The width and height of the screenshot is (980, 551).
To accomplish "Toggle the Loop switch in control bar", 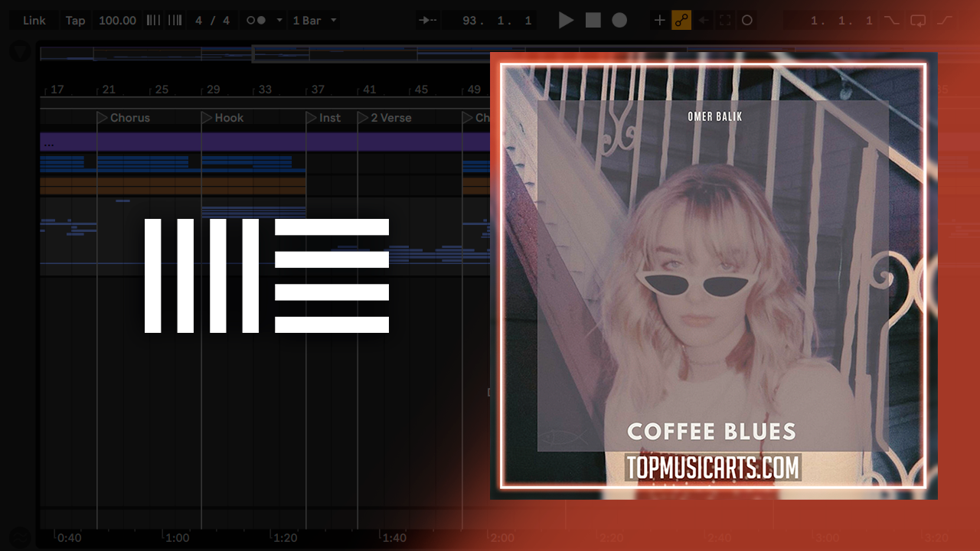I will [917, 21].
